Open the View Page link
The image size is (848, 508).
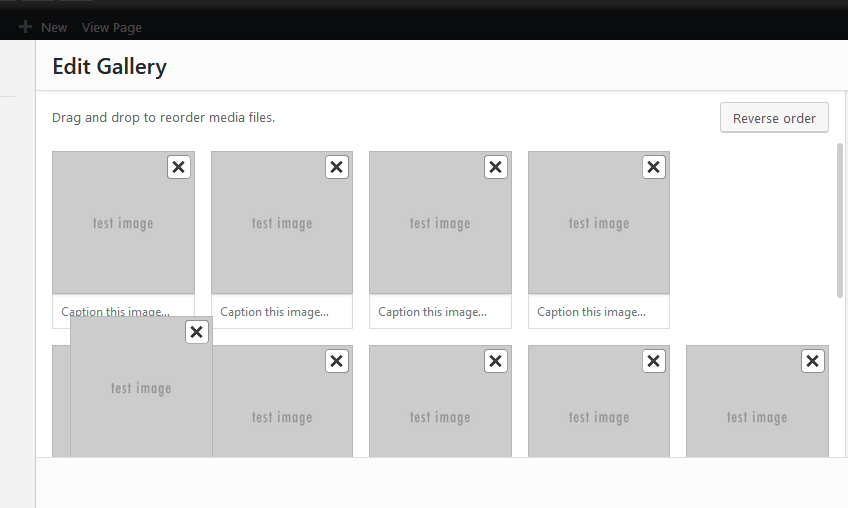click(x=112, y=28)
